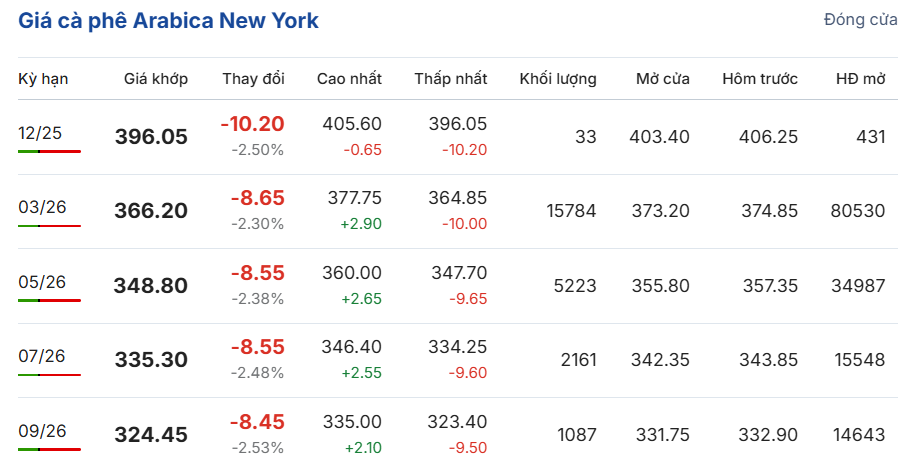The height and width of the screenshot is (469, 907).
Task: Click the 396.05 matched price
Action: tap(151, 137)
